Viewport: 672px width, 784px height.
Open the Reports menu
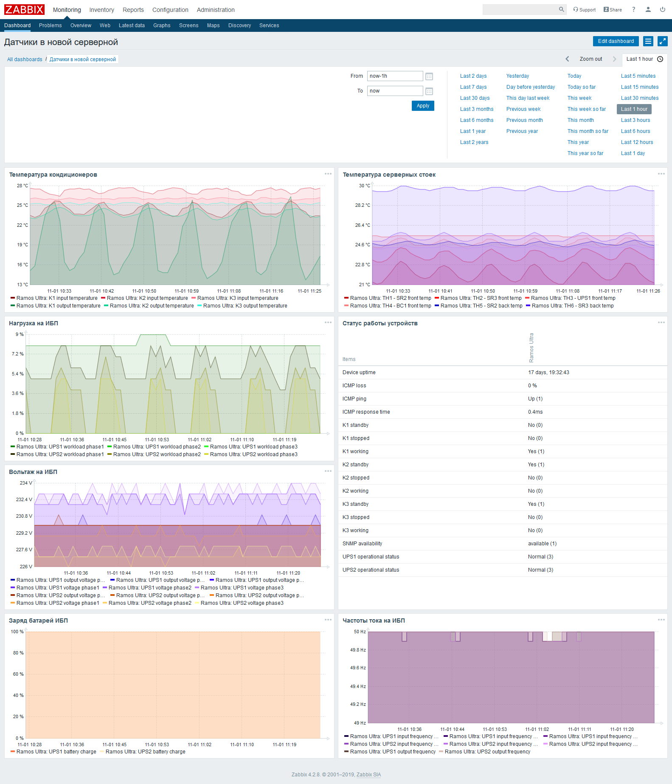coord(133,10)
